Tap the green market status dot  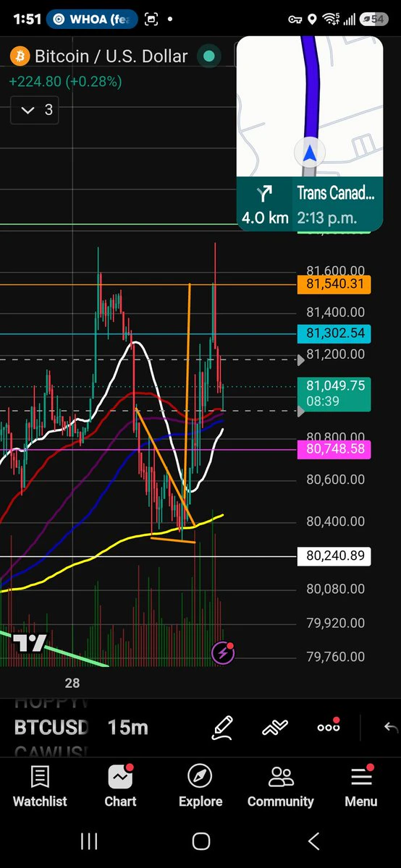209,56
